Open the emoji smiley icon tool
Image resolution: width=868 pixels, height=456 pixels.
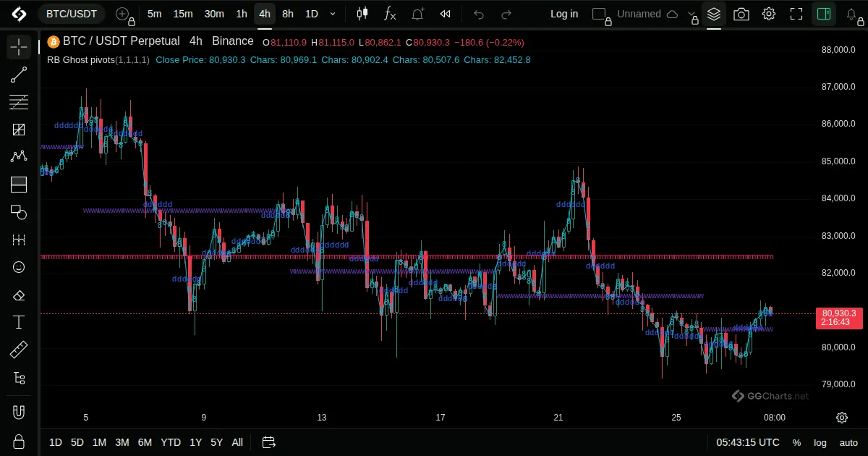point(19,267)
